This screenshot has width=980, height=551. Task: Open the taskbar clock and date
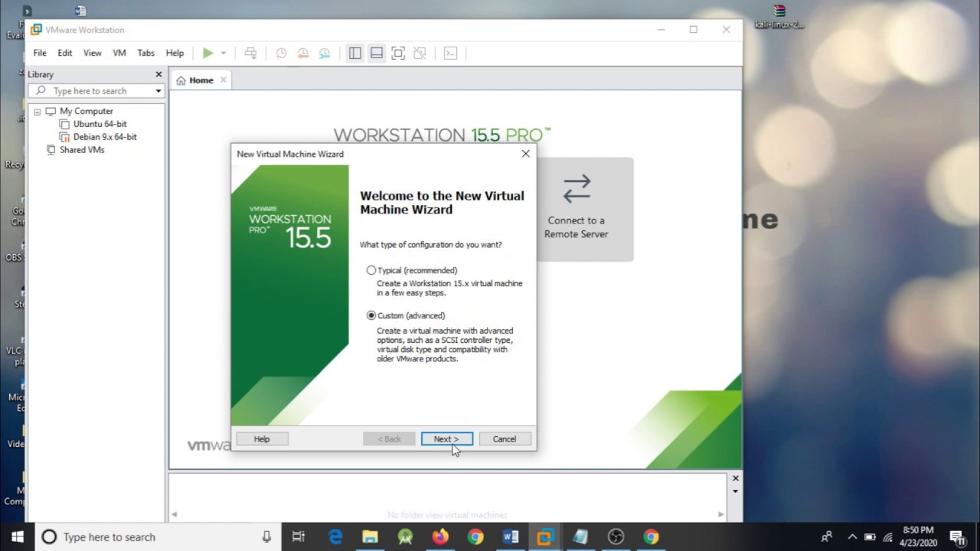point(918,536)
